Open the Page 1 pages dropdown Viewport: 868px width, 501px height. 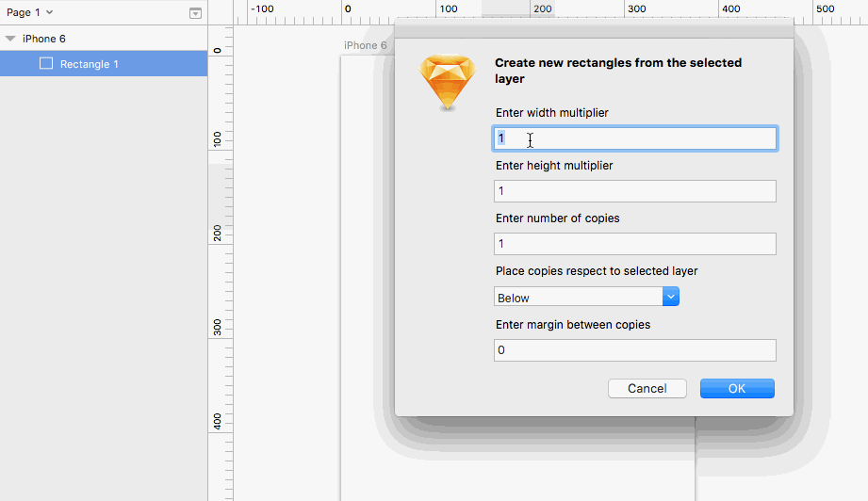(30, 12)
